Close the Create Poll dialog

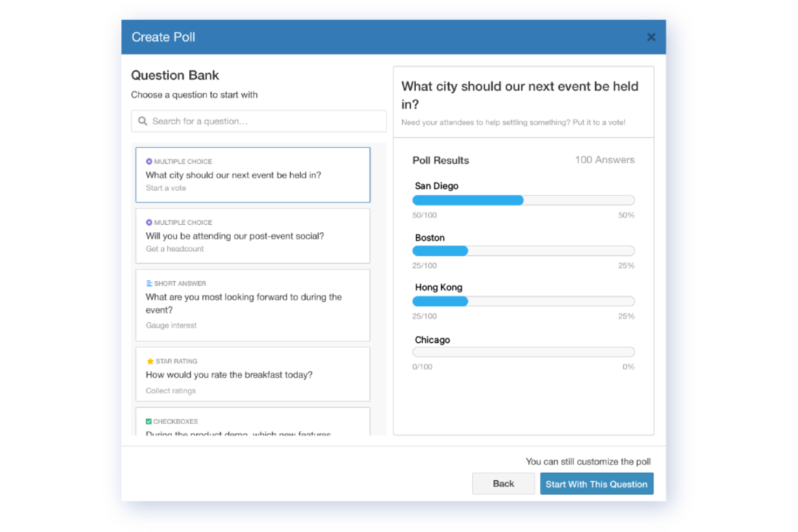pos(651,37)
